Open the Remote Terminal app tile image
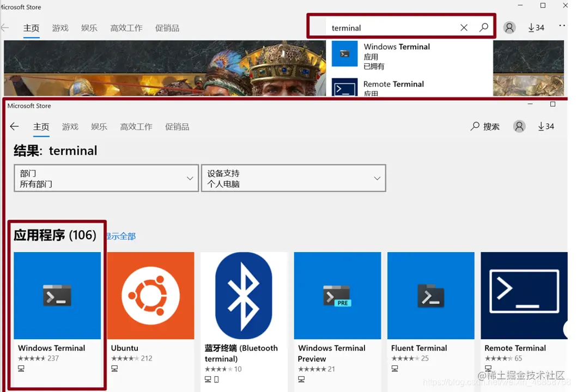The width and height of the screenshot is (576, 392). pyautogui.click(x=524, y=296)
